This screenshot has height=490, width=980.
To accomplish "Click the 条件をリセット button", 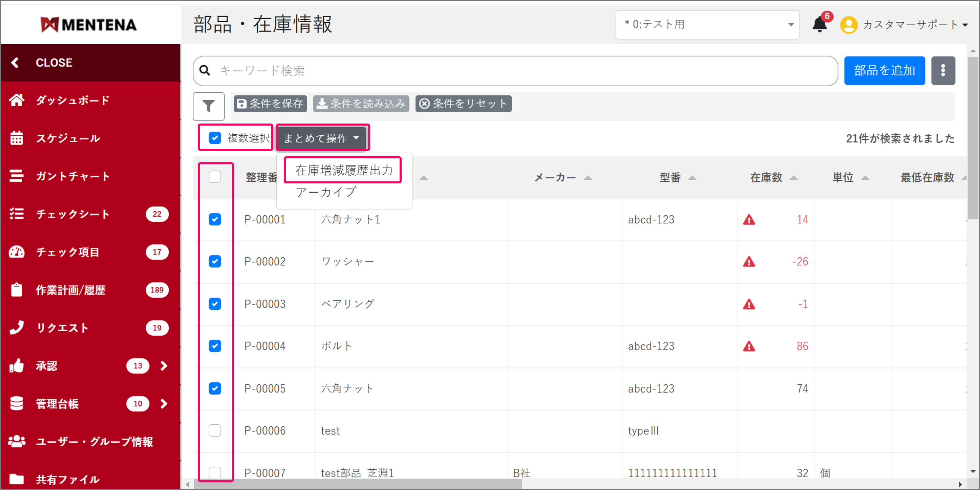I will click(463, 104).
